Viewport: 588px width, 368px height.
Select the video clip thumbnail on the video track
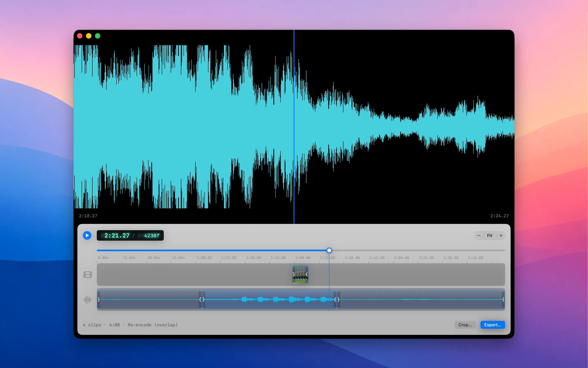pyautogui.click(x=300, y=275)
